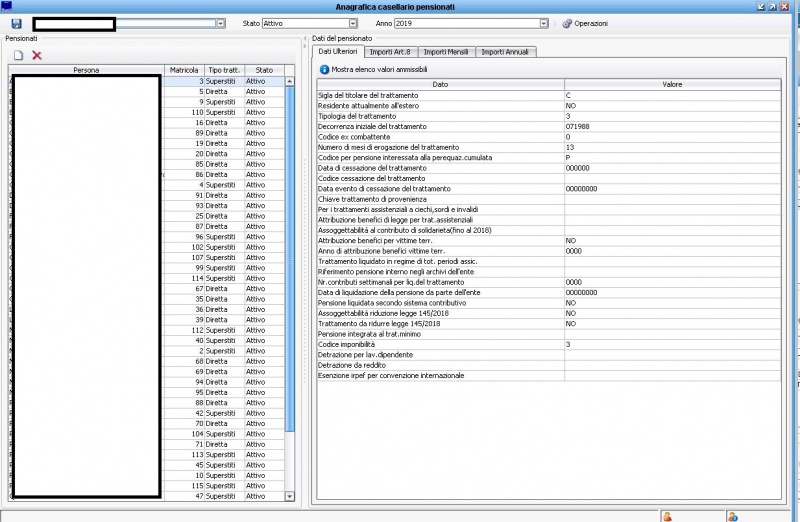Image resolution: width=800 pixels, height=522 pixels.
Task: Open the Stato dropdown showing Attivo
Action: 353,23
